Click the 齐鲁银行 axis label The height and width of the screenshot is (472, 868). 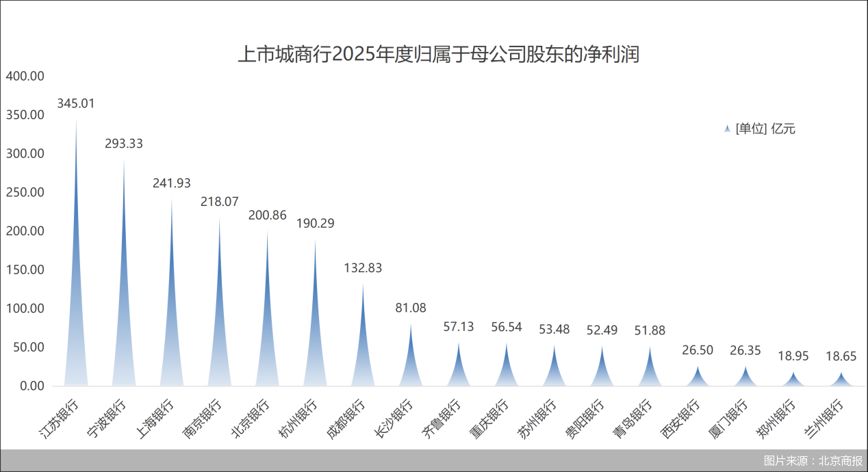coord(442,419)
